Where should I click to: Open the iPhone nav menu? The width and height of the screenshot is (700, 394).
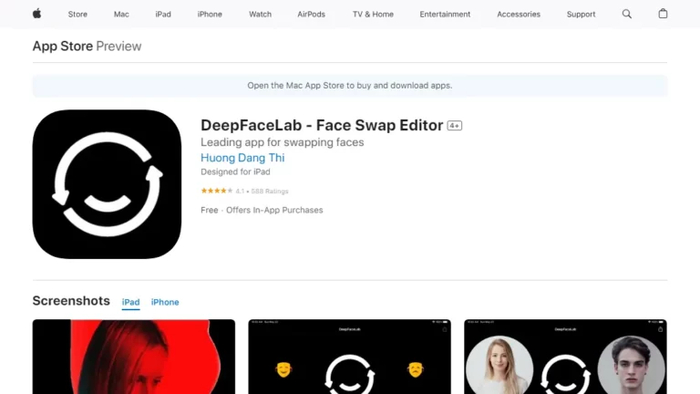[210, 14]
